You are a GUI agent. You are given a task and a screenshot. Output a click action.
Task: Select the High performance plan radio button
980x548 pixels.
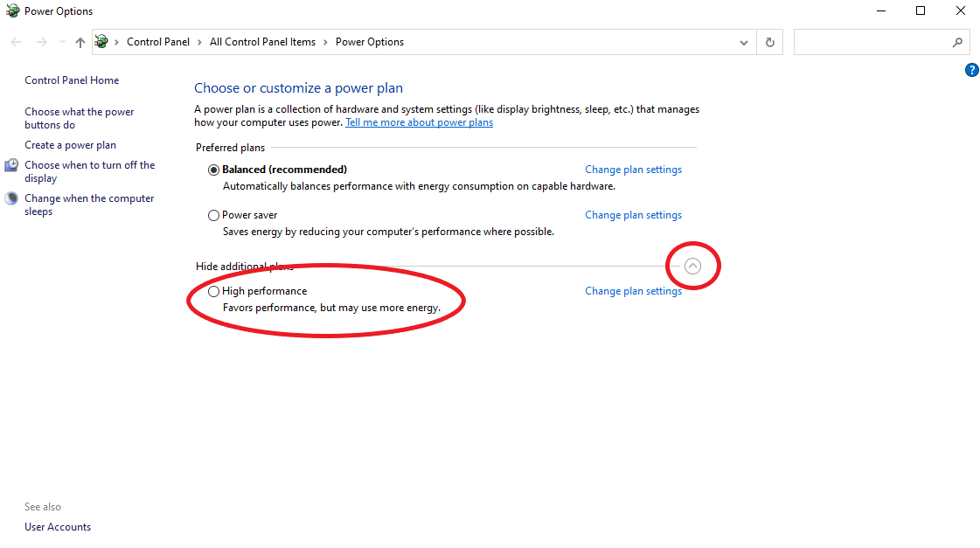coord(214,291)
